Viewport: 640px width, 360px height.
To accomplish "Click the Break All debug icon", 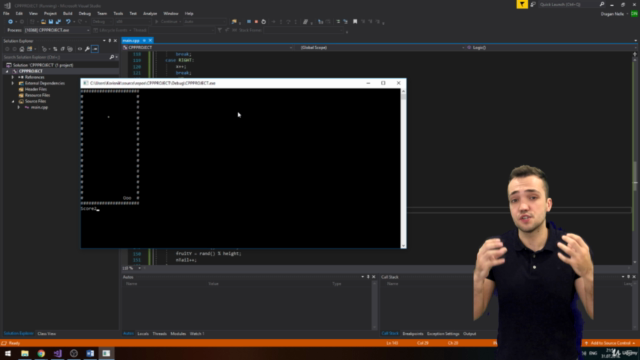I will (x=249, y=22).
